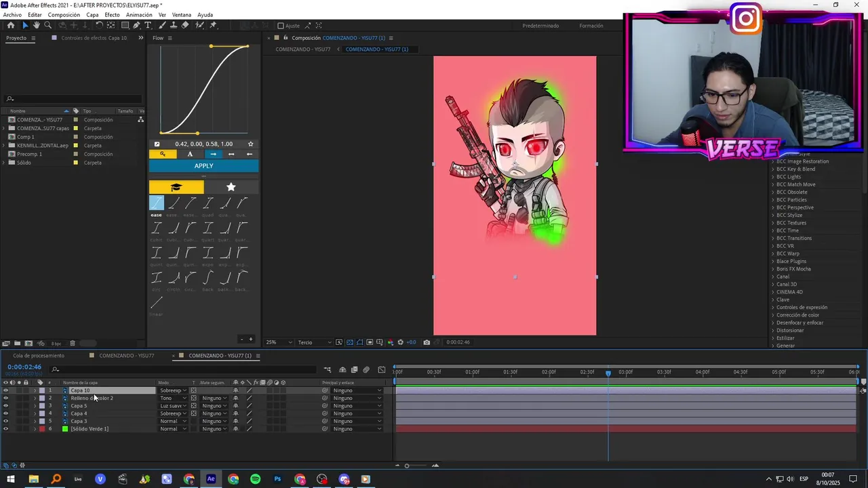The image size is (868, 488).
Task: Expand the Sólido folder in Project panel
Action: point(5,163)
